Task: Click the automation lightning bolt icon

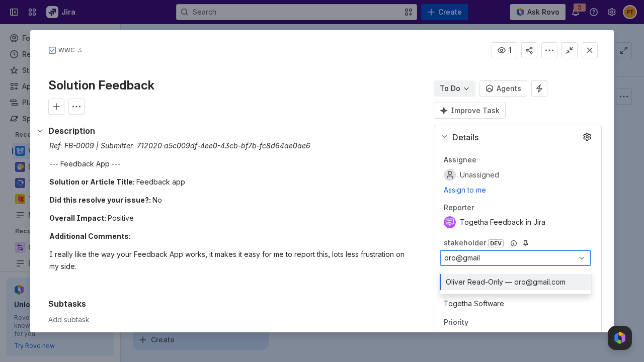Action: pos(539,88)
